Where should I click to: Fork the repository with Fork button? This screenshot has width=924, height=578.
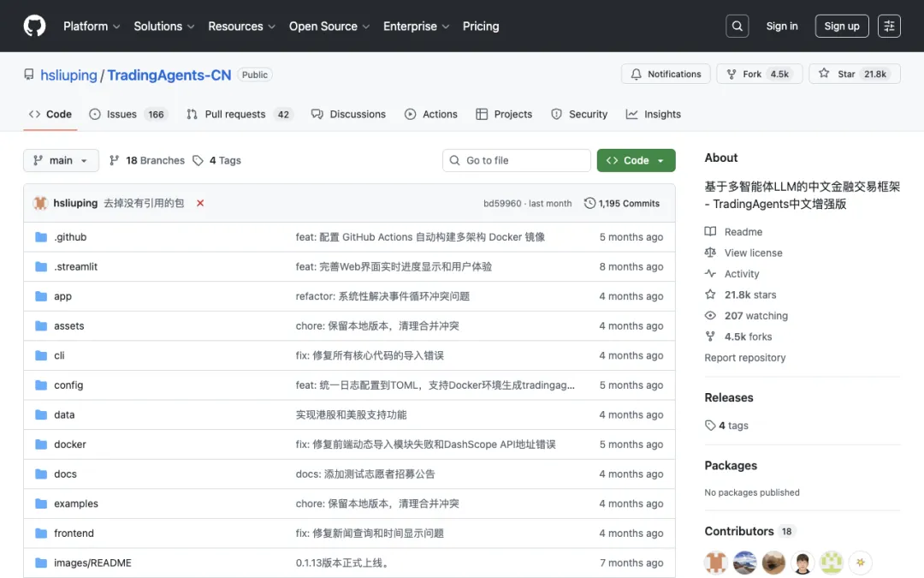pos(760,74)
